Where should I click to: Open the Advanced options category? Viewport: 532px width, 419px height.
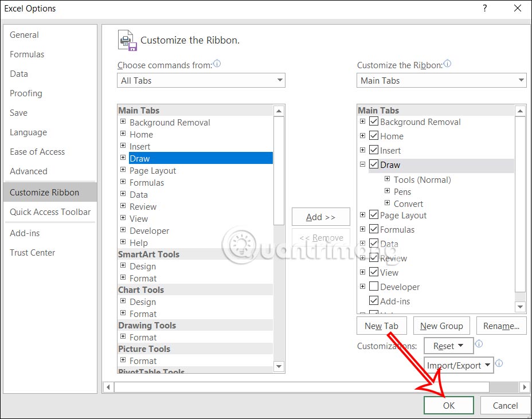[50, 171]
